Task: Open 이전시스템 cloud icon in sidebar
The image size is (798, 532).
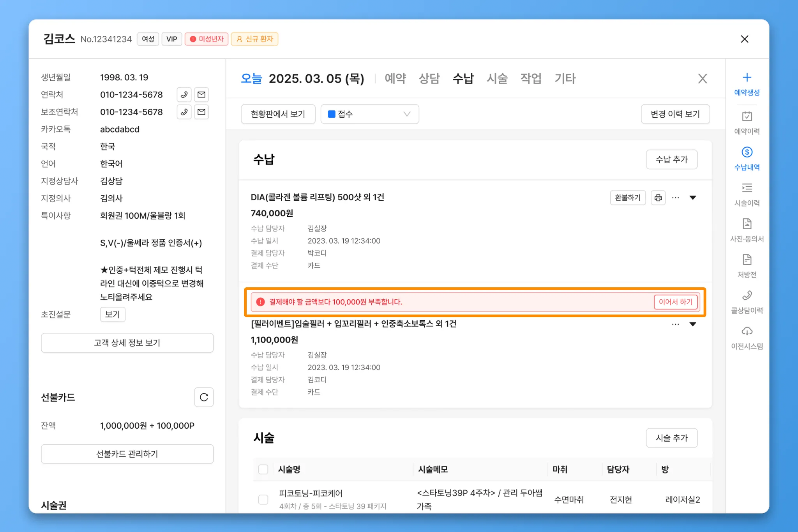Action: [x=747, y=332]
